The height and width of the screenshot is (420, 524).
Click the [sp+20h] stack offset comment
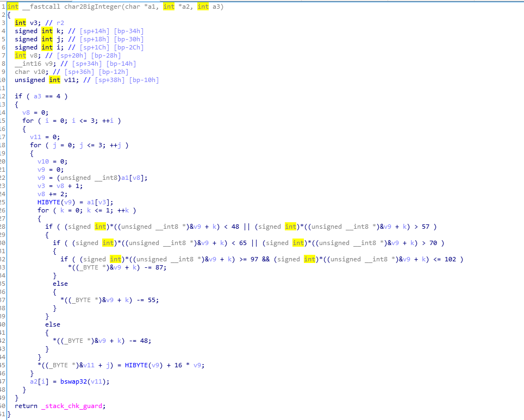coord(72,55)
